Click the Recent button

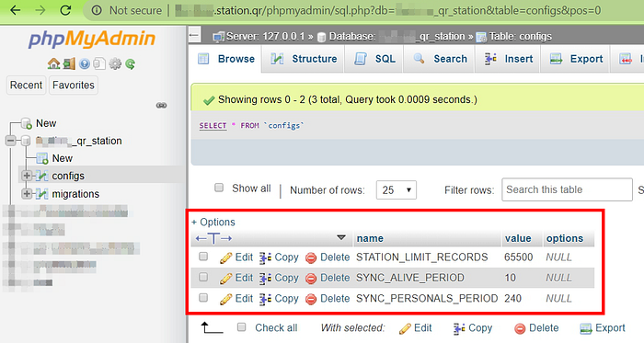[27, 85]
